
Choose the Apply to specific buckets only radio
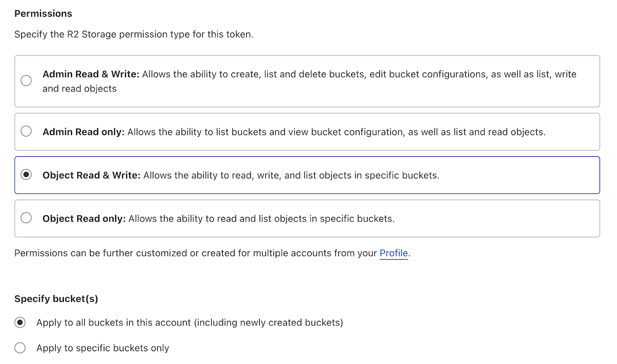[20, 348]
